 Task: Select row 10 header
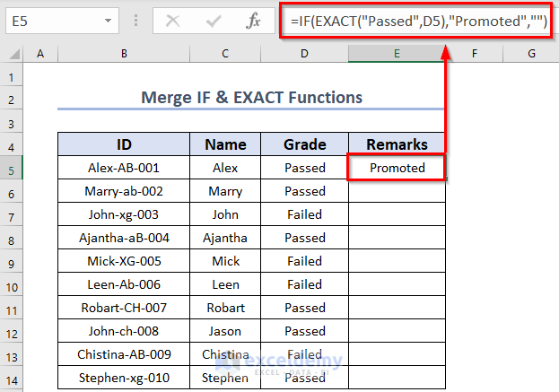(11, 284)
